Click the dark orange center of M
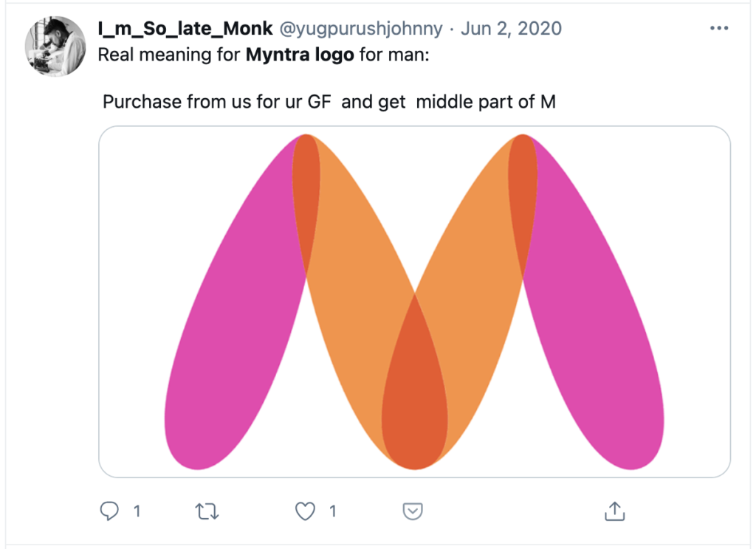 coord(415,390)
